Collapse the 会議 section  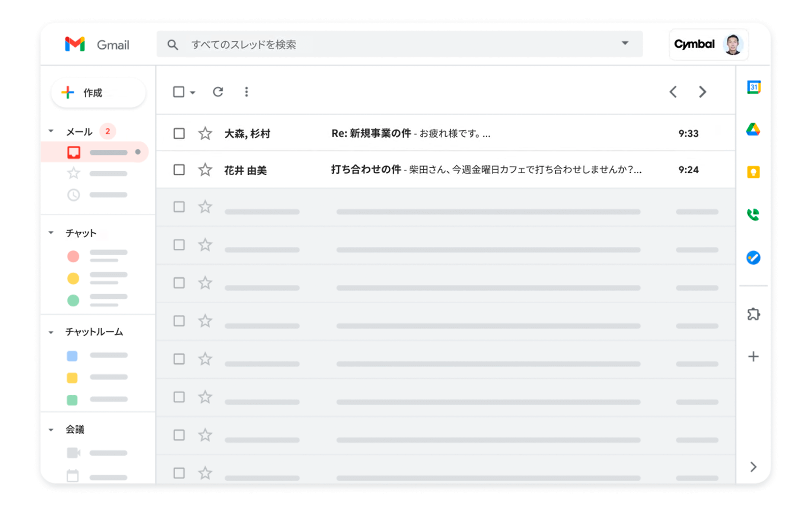(51, 430)
